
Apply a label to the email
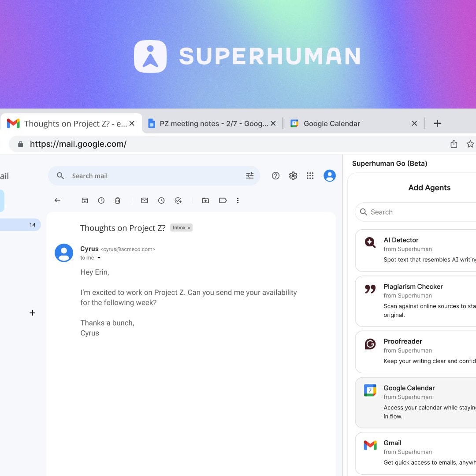point(223,200)
